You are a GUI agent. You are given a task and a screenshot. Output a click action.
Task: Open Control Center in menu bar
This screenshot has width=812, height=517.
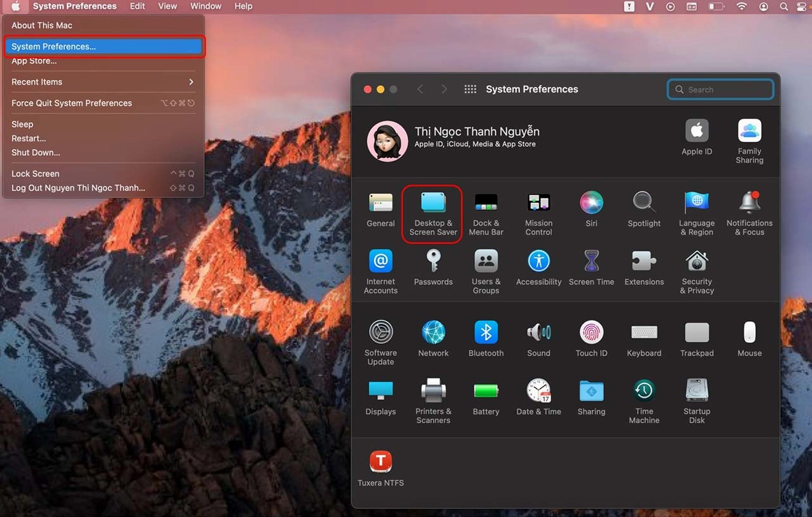803,6
